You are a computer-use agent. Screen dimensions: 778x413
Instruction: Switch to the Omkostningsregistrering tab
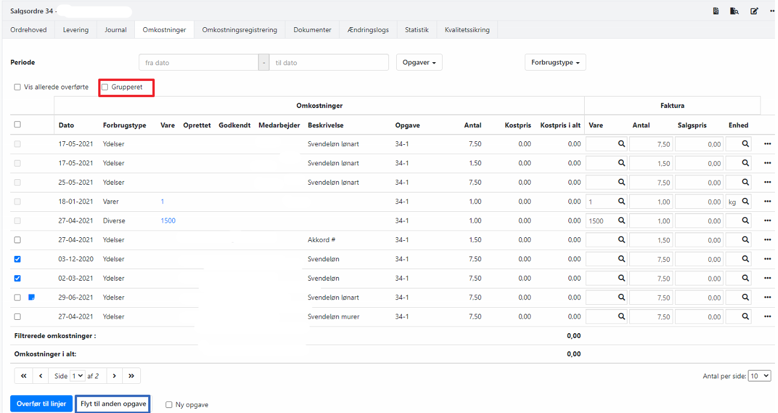pyautogui.click(x=239, y=30)
